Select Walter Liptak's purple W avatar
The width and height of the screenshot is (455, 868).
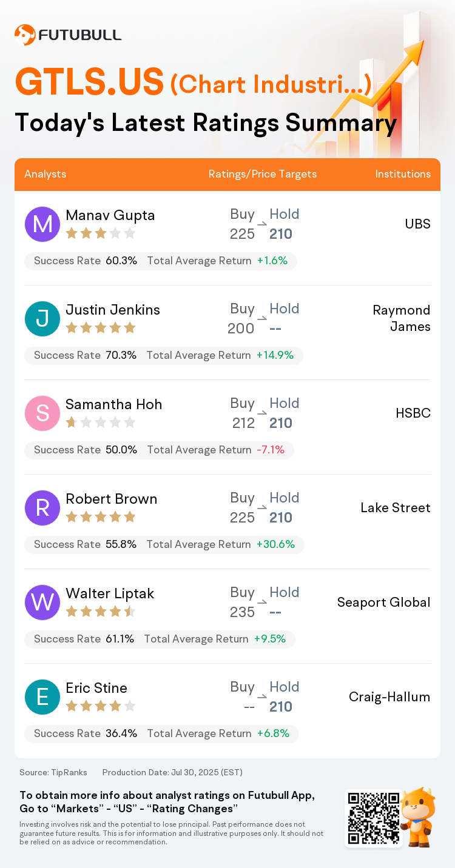42,603
